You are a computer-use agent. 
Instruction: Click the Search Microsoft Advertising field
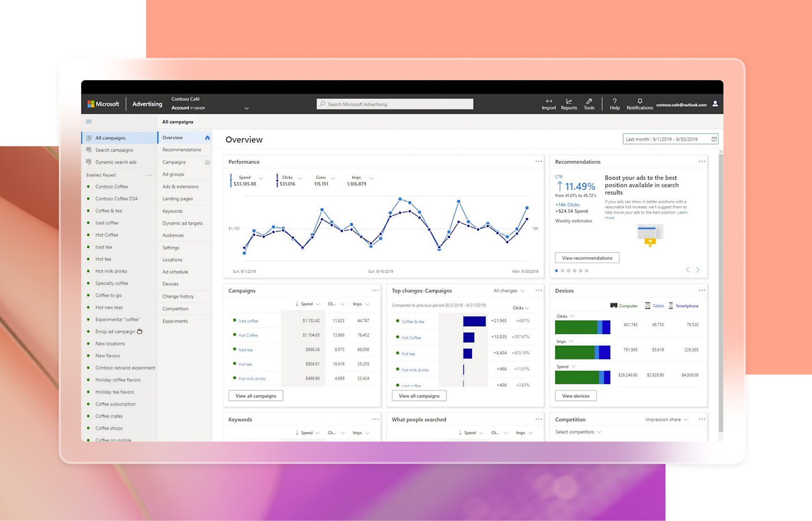pos(395,104)
